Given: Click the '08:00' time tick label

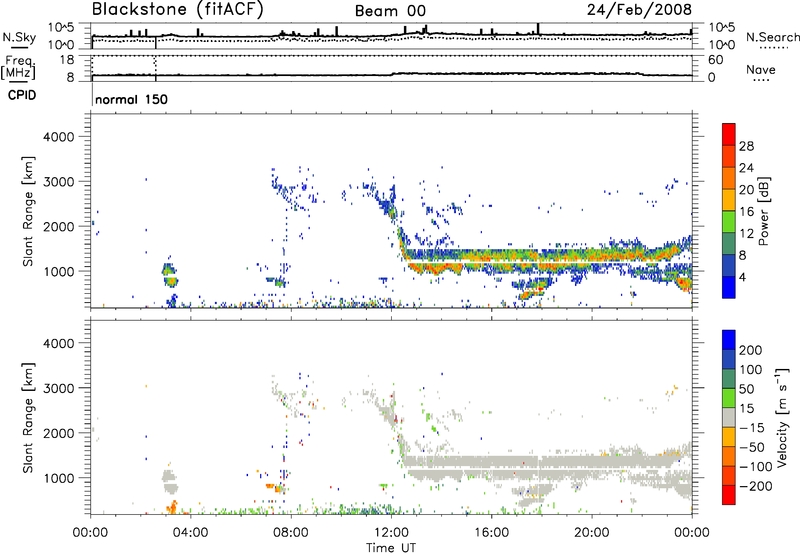Looking at the screenshot, I should click(x=290, y=533).
